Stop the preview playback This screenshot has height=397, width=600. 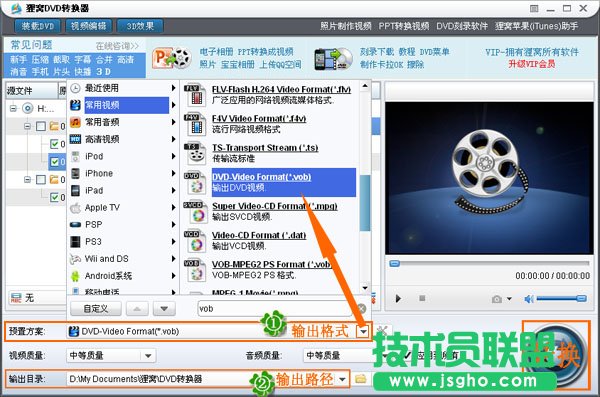point(422,298)
